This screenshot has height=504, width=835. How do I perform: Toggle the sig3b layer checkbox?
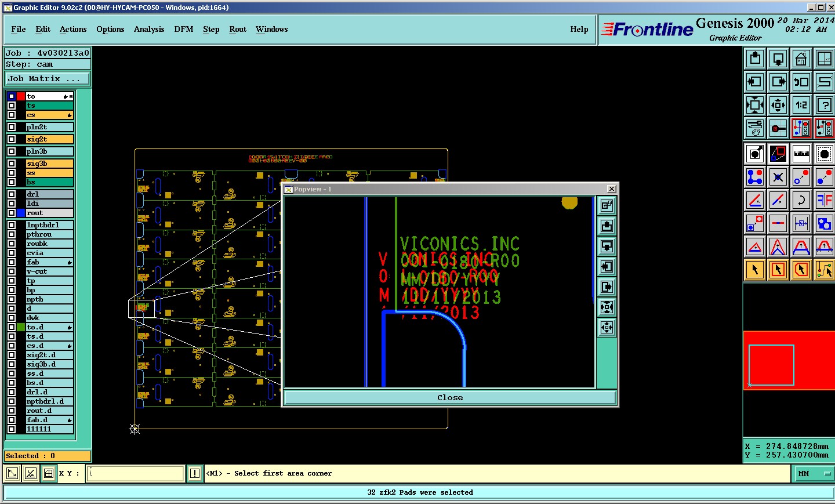click(12, 164)
